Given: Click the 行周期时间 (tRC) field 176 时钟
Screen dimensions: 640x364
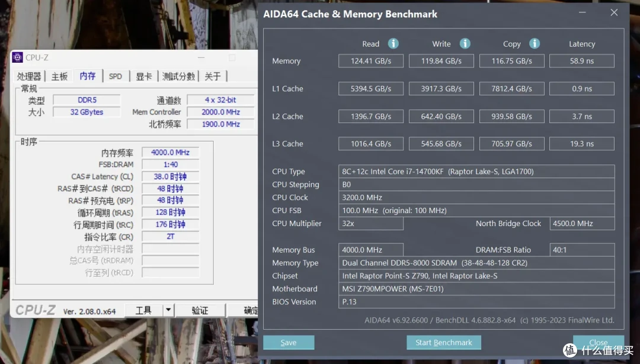Looking at the screenshot, I should tap(171, 224).
